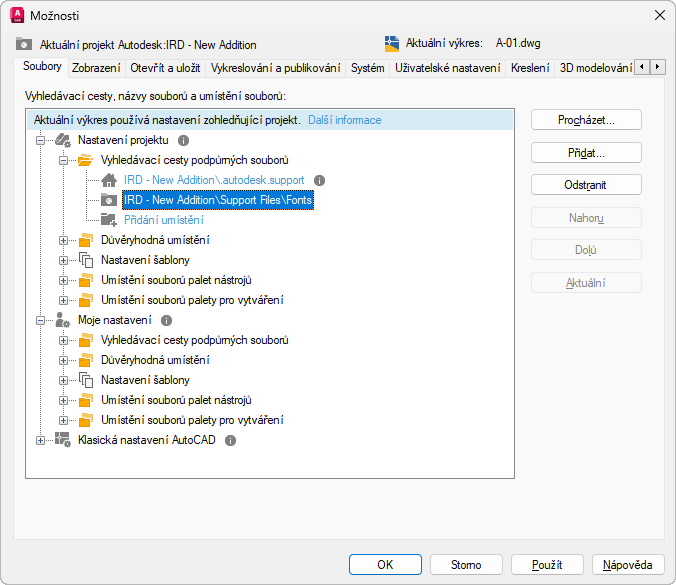Image resolution: width=676 pixels, height=585 pixels.
Task: Open the Otevřít a uložit tab
Action: pos(166,68)
